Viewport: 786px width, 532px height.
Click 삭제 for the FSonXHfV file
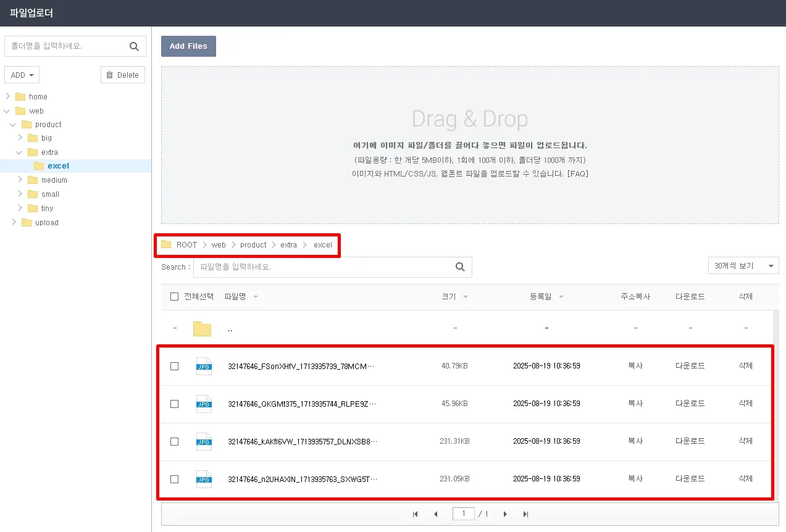pyautogui.click(x=746, y=366)
